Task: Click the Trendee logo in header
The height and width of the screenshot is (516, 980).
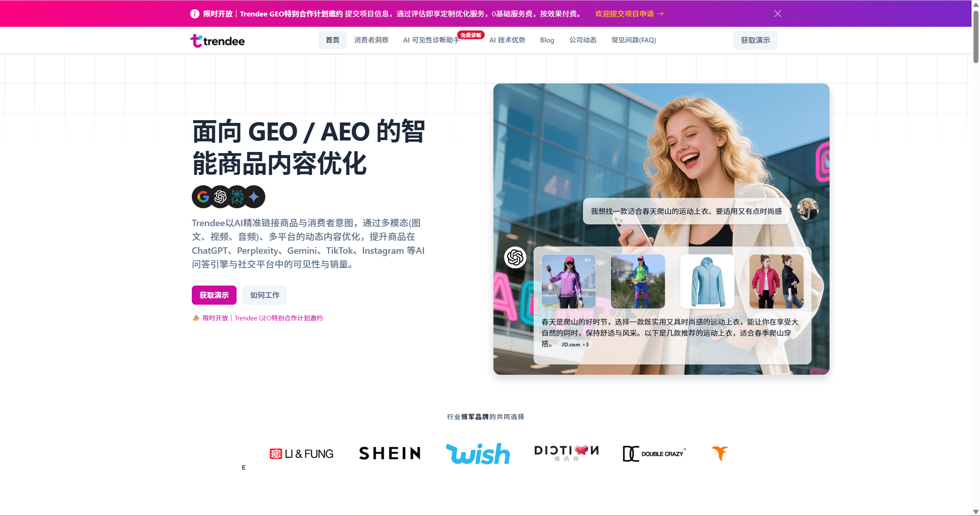Action: coord(217,41)
